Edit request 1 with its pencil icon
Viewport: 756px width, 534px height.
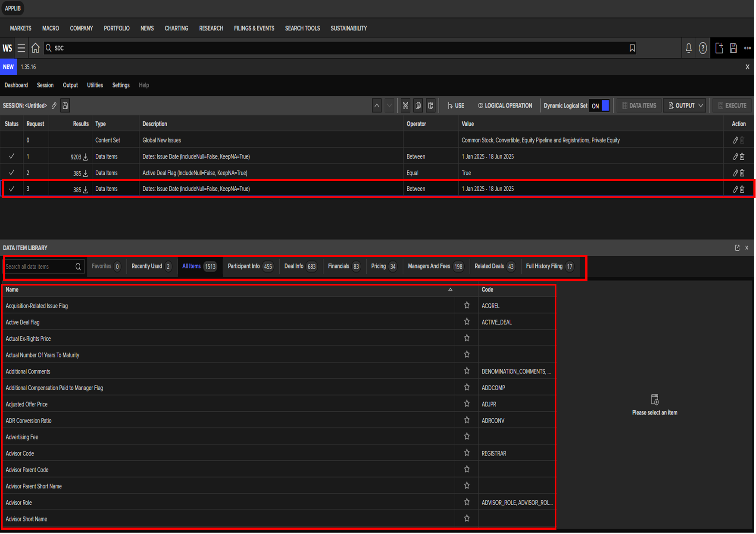pos(735,157)
